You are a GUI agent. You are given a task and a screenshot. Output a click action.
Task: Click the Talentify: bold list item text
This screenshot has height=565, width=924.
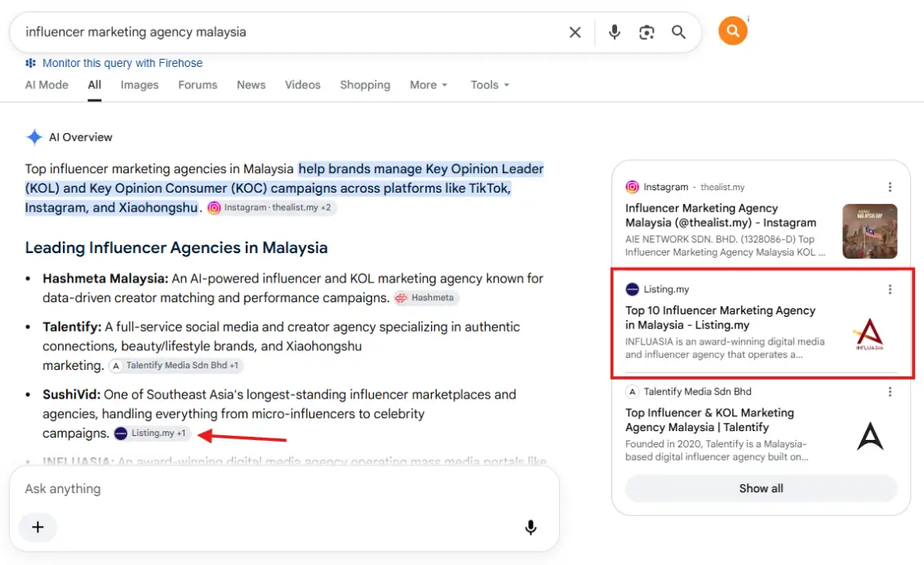coord(72,327)
